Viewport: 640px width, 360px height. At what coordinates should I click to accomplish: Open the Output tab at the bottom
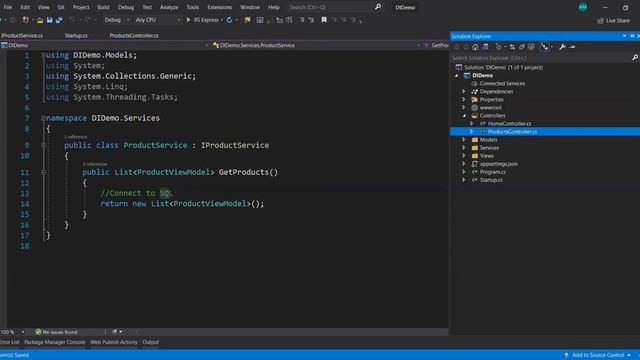click(151, 342)
